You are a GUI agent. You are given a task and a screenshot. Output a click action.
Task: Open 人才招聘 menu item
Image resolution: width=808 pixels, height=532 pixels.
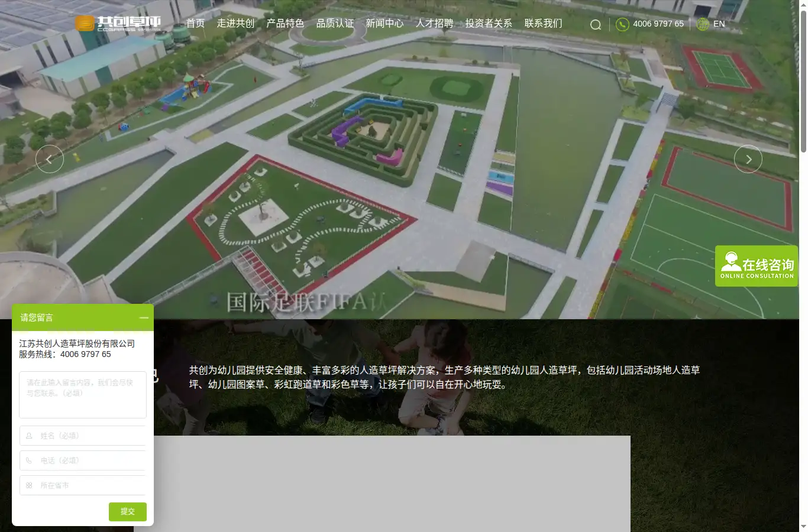point(434,24)
